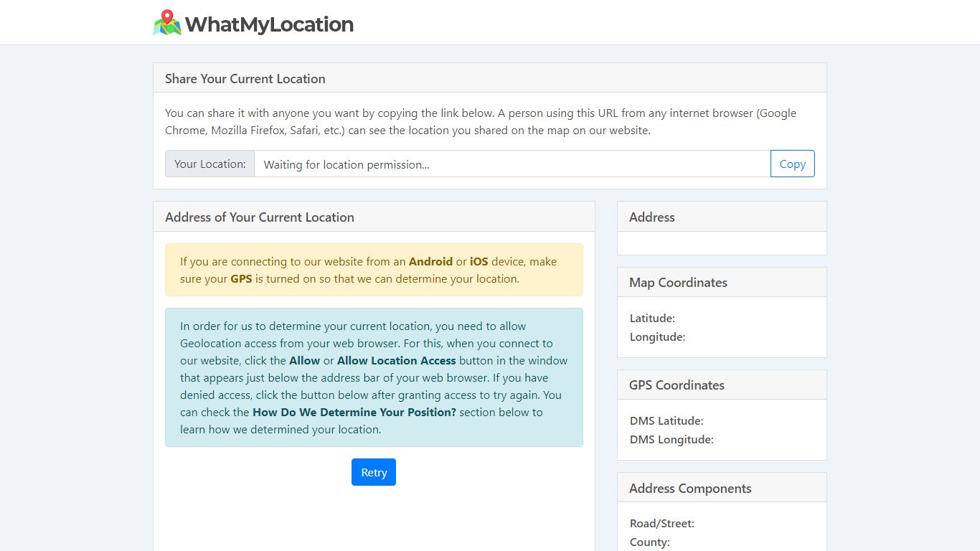Click the Longitude label
The width and height of the screenshot is (980, 551).
658,336
